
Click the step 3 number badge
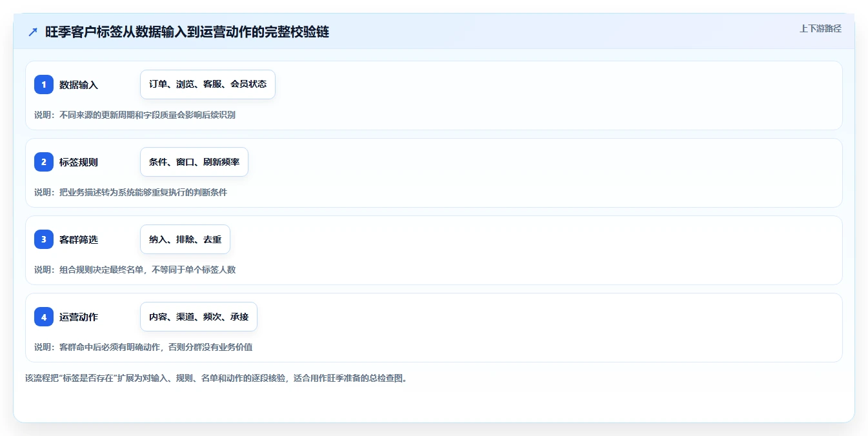(44, 239)
